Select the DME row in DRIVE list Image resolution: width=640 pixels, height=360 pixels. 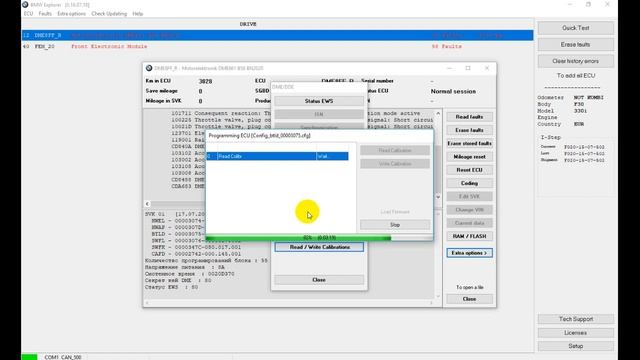(x=277, y=35)
